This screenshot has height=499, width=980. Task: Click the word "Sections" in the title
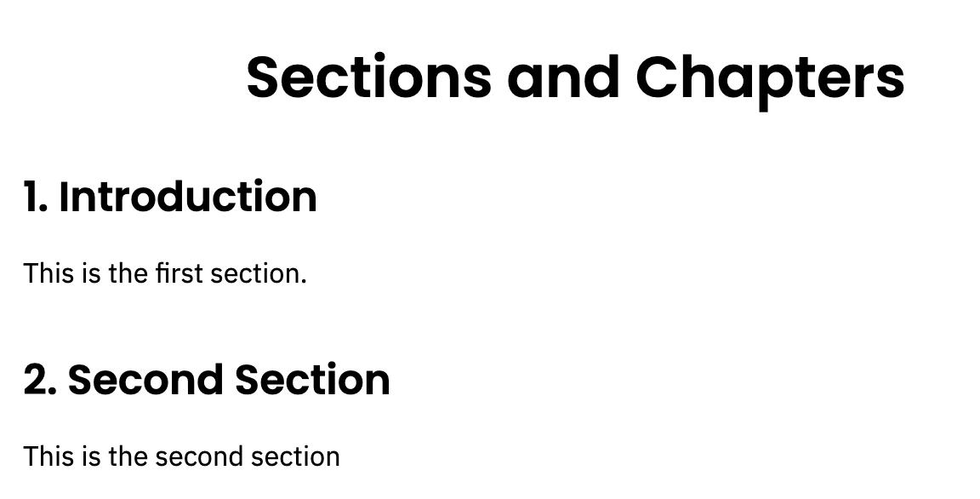coord(368,77)
